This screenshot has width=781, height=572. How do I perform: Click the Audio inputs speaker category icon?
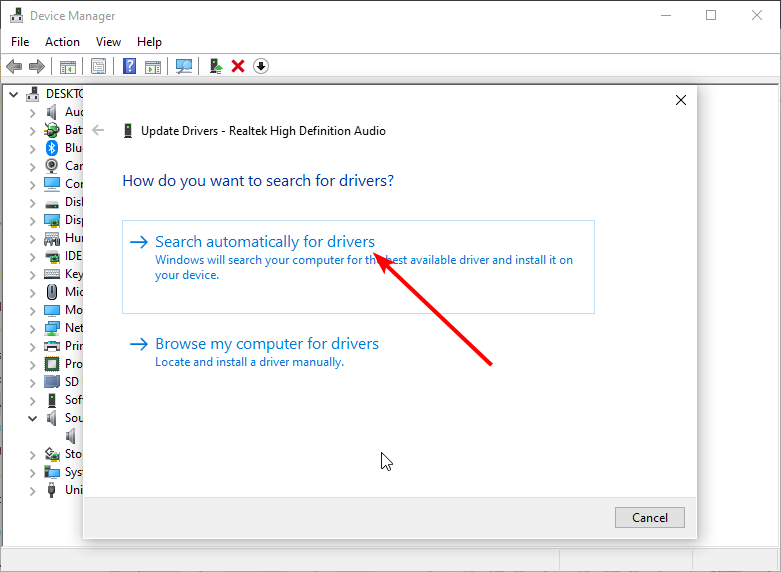[52, 112]
